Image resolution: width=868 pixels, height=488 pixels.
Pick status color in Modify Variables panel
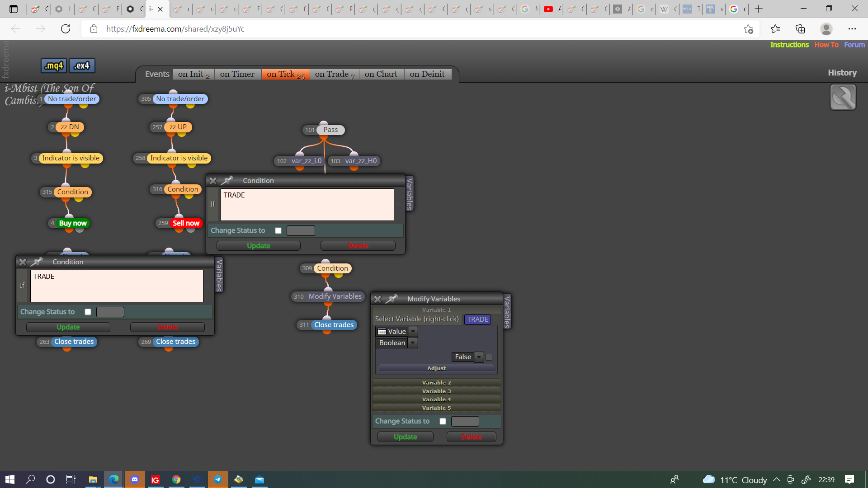point(465,421)
